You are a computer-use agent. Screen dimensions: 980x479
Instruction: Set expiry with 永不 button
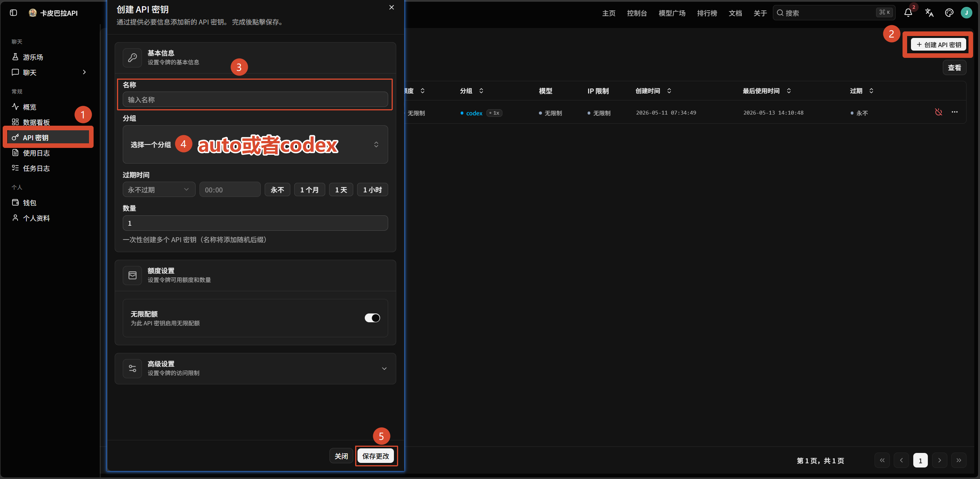click(x=277, y=190)
